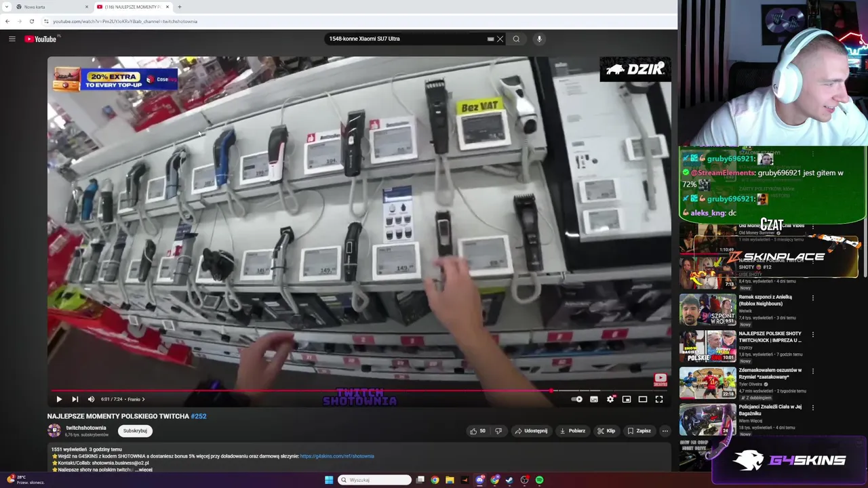The height and width of the screenshot is (488, 868).
Task: Toggle the autoplay switch
Action: tap(577, 399)
